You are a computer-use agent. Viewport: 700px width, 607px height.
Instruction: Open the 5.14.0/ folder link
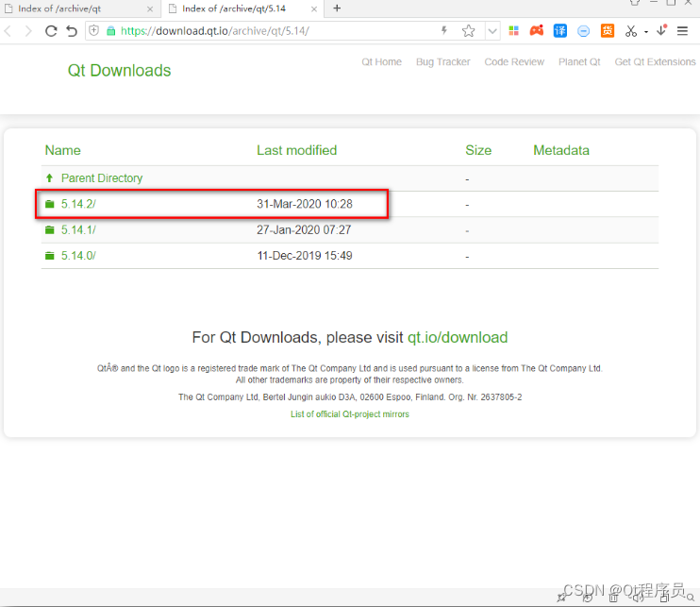78,256
